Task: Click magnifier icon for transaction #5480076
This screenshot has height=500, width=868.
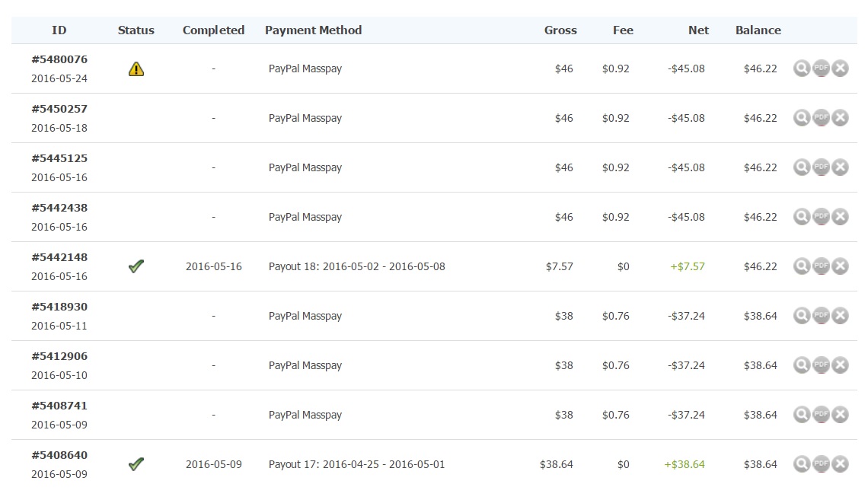Action: point(801,68)
